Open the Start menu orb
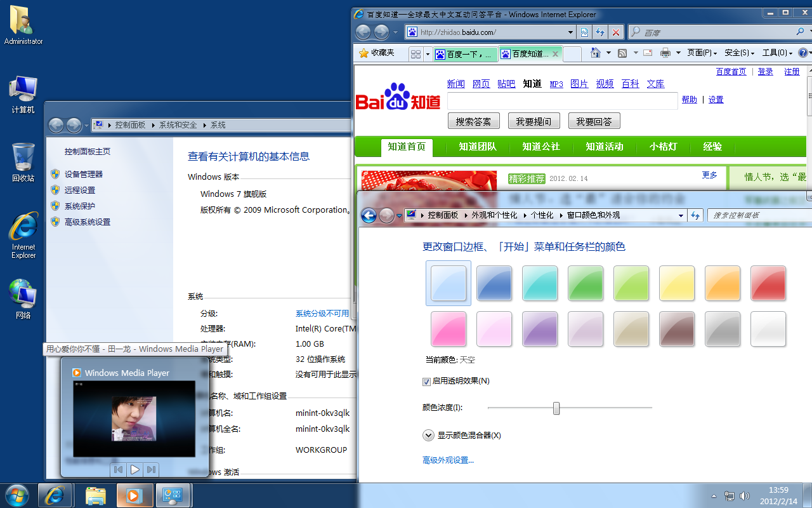Screen dimensions: 812x508 (16, 495)
